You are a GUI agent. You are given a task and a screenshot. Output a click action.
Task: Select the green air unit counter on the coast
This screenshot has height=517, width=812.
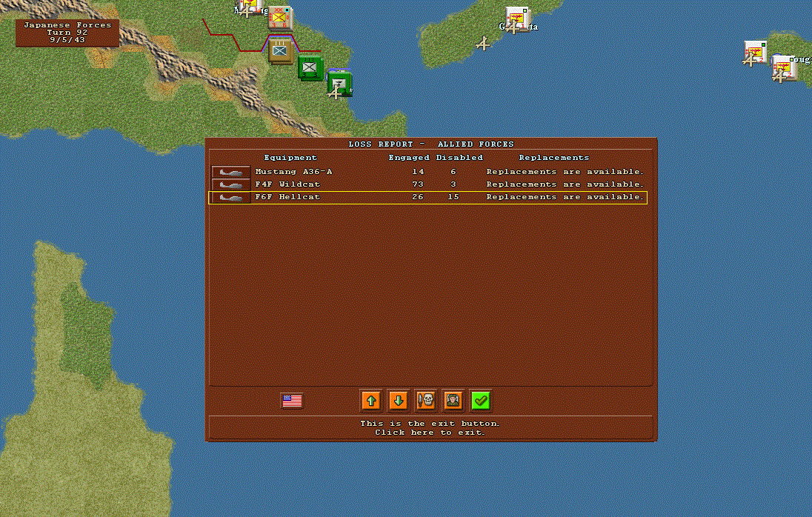click(x=340, y=83)
